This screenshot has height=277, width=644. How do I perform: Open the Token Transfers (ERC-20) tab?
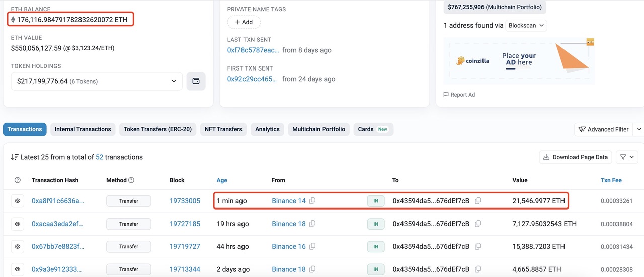coord(157,129)
